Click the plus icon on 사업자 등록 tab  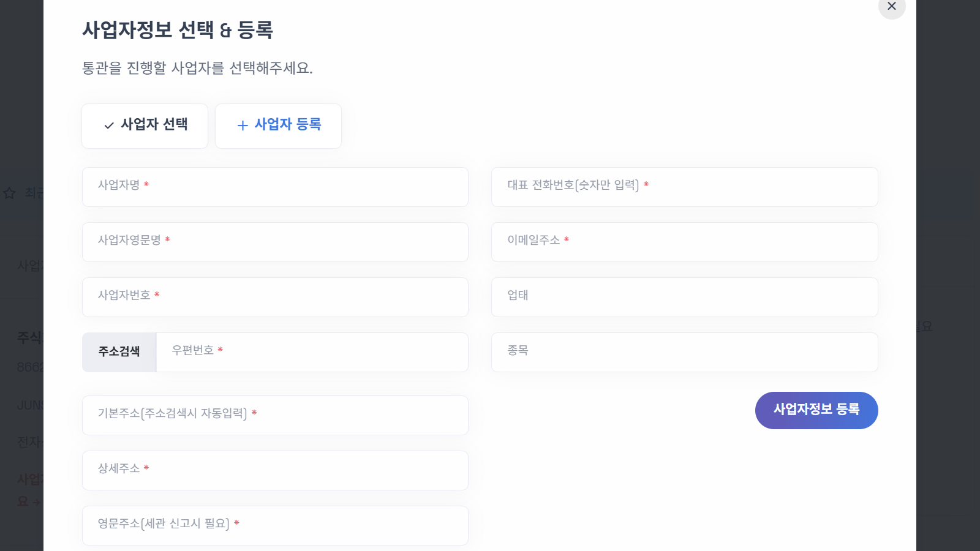click(243, 126)
